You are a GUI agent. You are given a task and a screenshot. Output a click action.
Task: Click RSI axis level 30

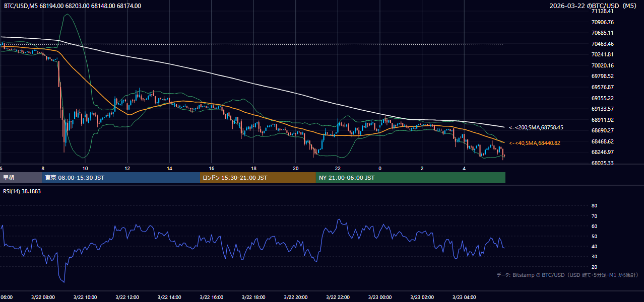coord(594,257)
